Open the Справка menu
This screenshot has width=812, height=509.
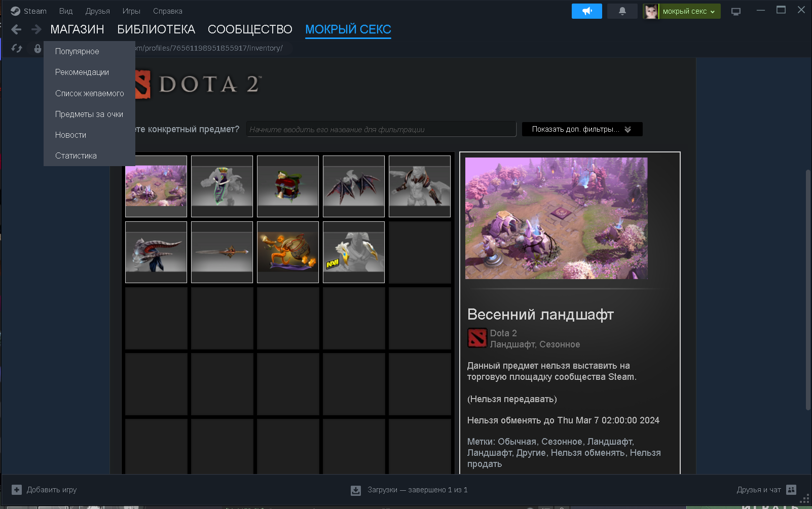click(168, 11)
